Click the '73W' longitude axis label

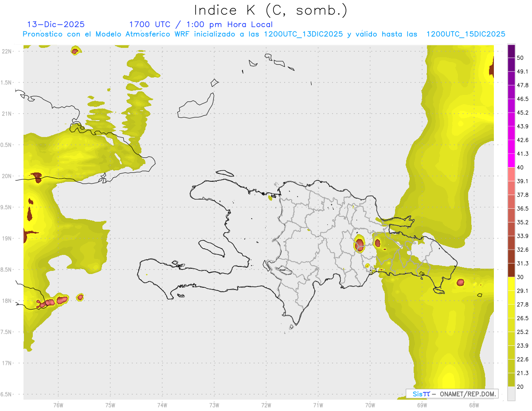coord(214,405)
